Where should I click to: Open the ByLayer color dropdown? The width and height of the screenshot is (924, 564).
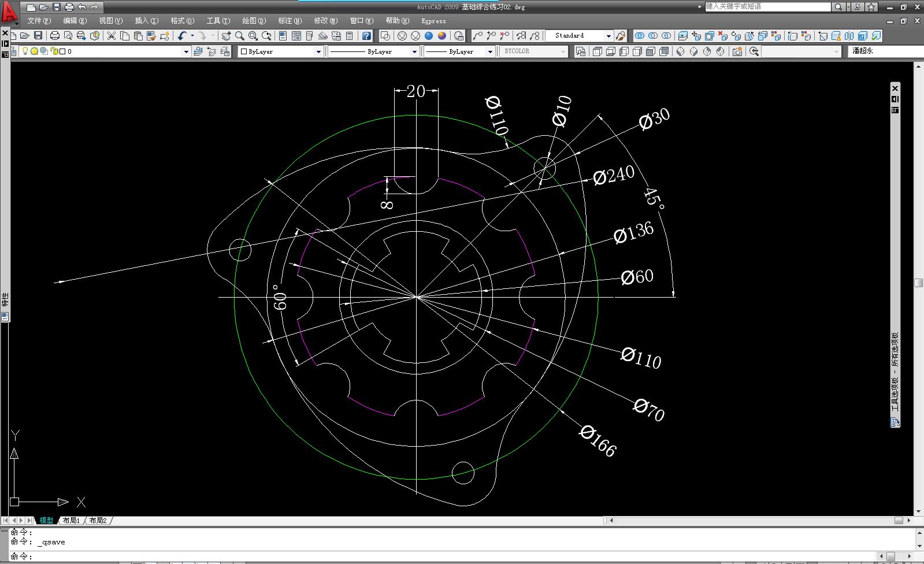[280, 51]
